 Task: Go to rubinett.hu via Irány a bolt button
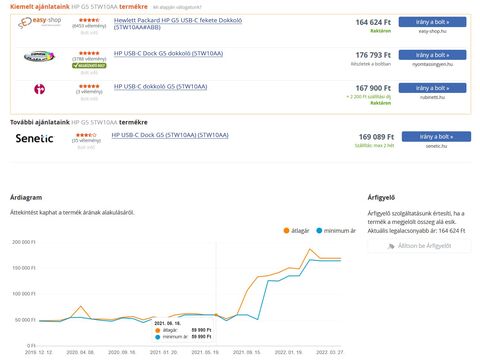pyautogui.click(x=432, y=88)
